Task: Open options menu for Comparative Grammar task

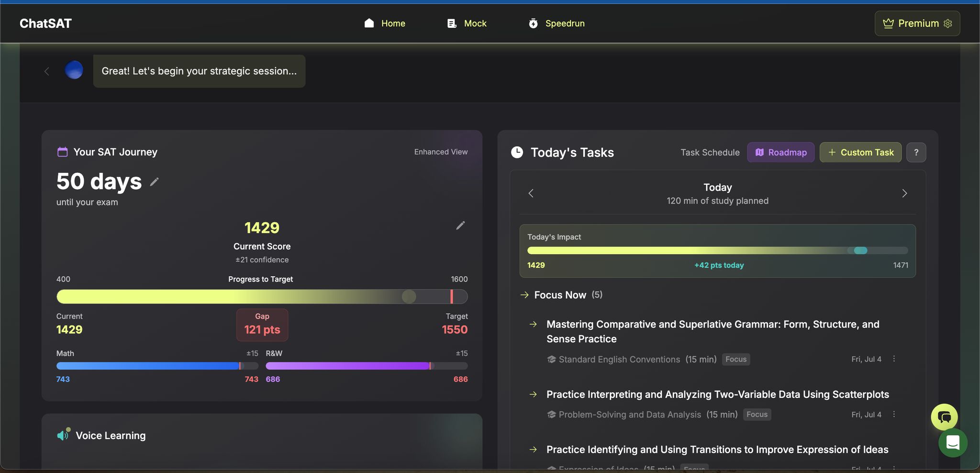Action: tap(894, 359)
